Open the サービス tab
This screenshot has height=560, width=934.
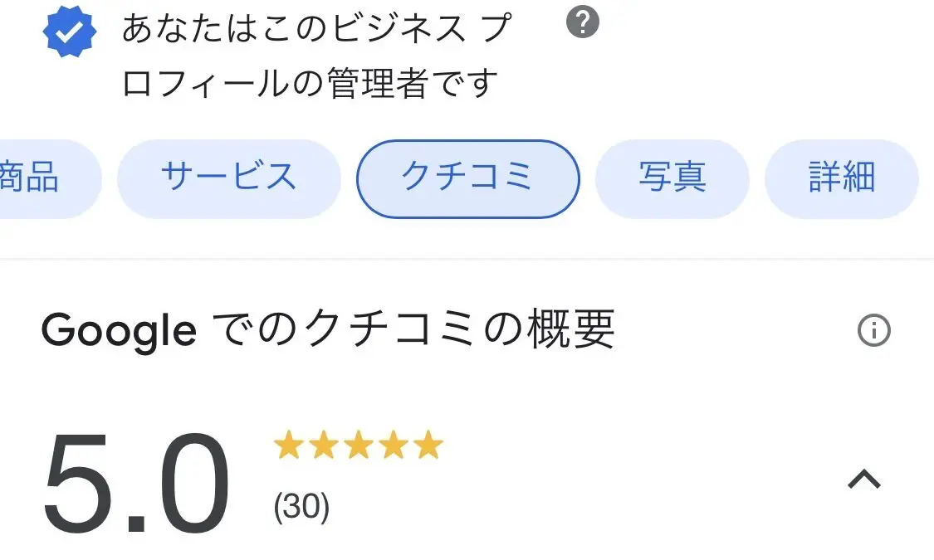click(x=228, y=178)
